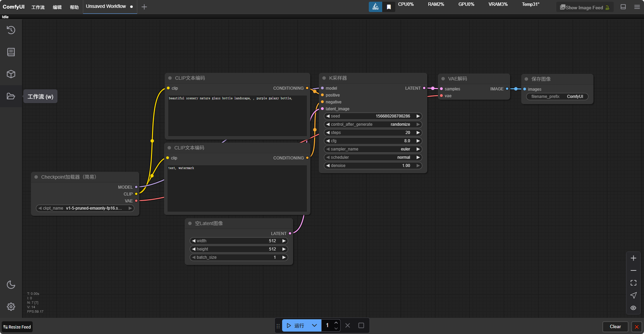644x334 pixels.
Task: Click the VRAM3% monitor readout
Action: pos(498,4)
